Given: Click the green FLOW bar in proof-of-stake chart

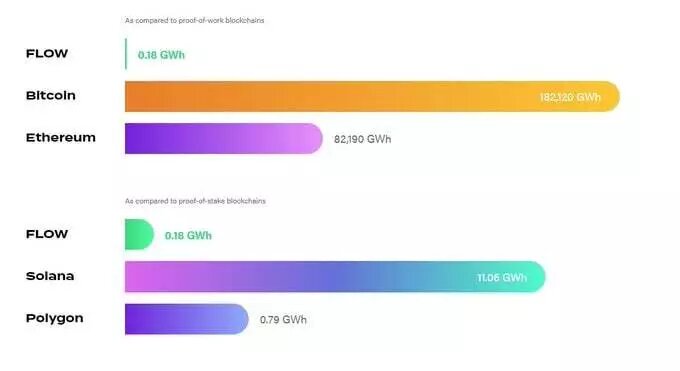Looking at the screenshot, I should pos(139,235).
